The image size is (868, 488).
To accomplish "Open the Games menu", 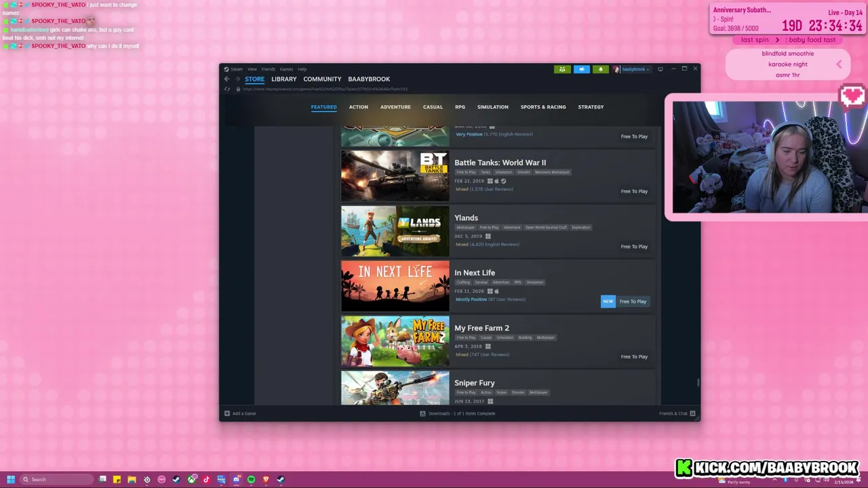I will 286,69.
